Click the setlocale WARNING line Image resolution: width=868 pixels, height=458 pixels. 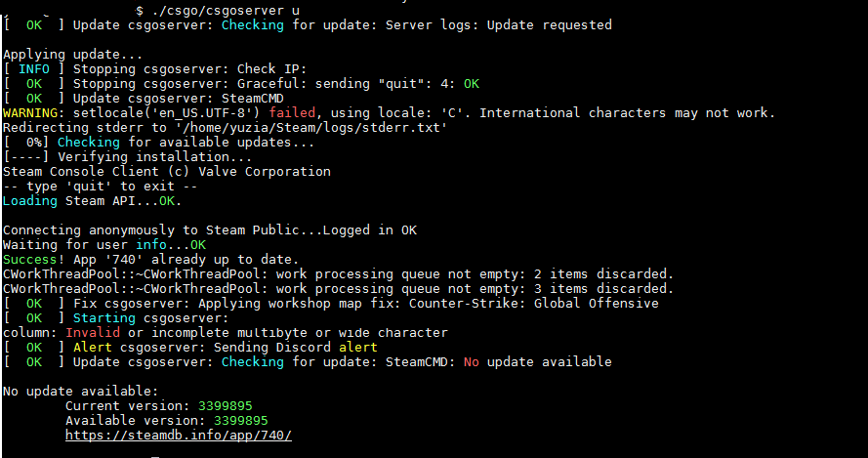pyautogui.click(x=390, y=113)
